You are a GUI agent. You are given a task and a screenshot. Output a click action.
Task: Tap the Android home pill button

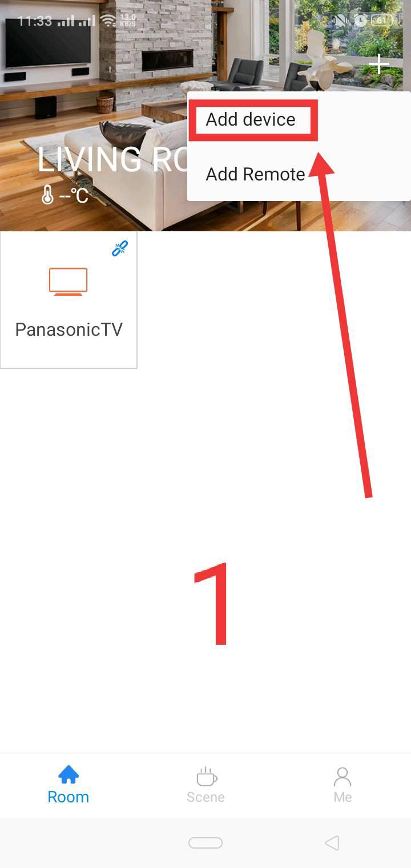(x=205, y=843)
